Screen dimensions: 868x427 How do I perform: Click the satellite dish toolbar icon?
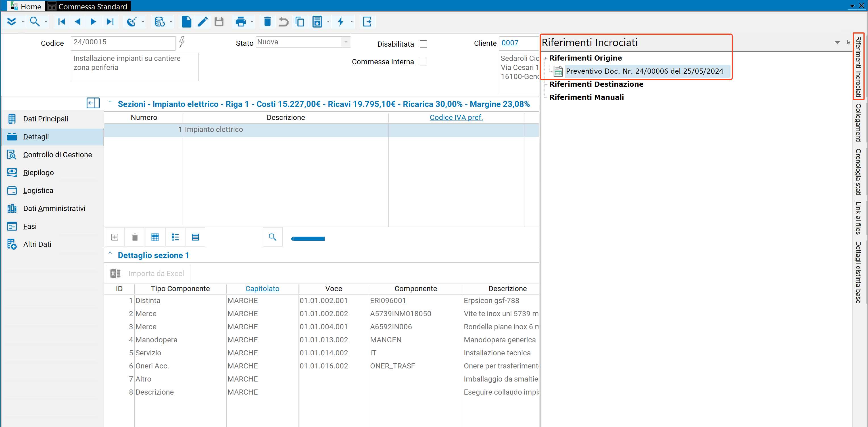(132, 22)
